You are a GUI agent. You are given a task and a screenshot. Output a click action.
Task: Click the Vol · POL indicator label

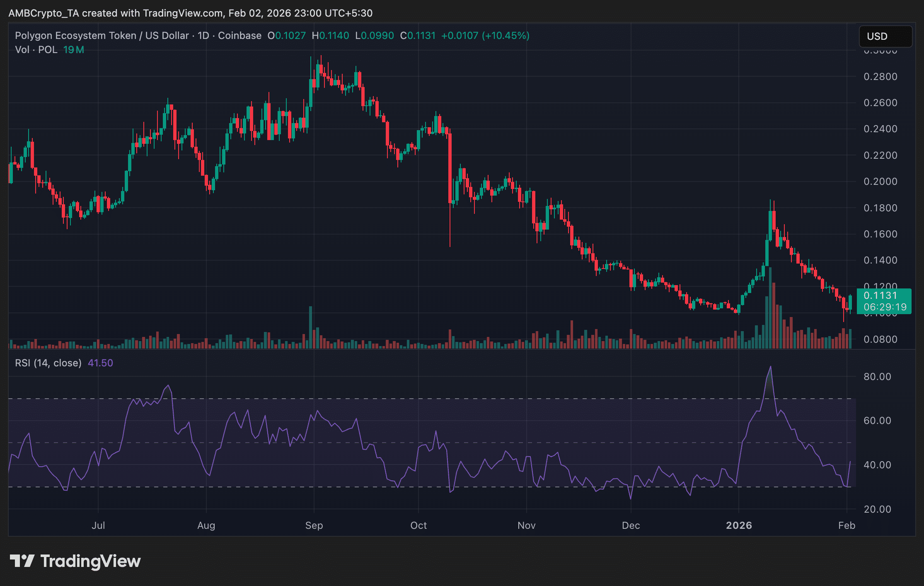click(x=36, y=50)
